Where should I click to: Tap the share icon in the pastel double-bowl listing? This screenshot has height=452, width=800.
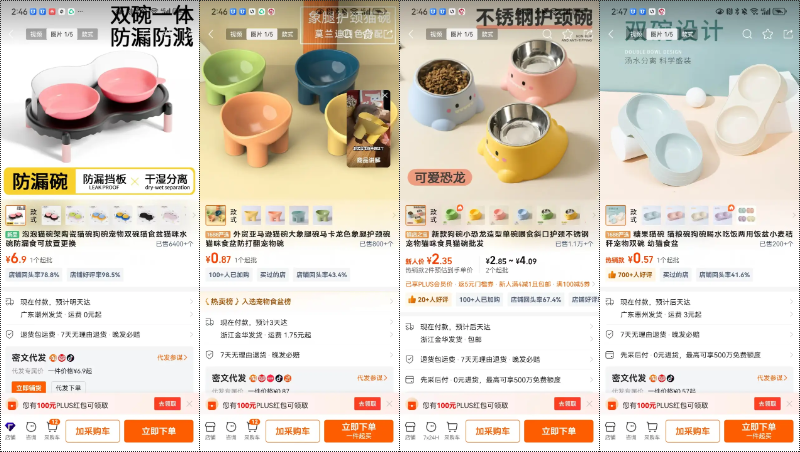click(787, 34)
